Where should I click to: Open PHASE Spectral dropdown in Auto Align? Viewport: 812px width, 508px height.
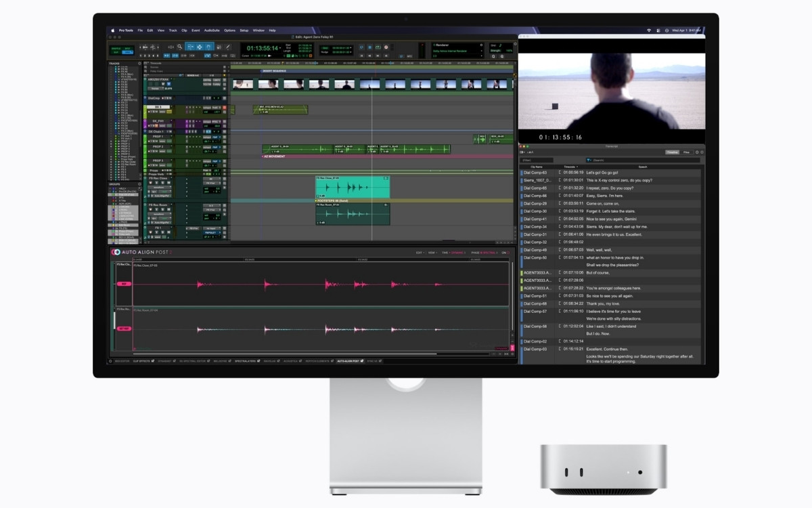pos(484,253)
